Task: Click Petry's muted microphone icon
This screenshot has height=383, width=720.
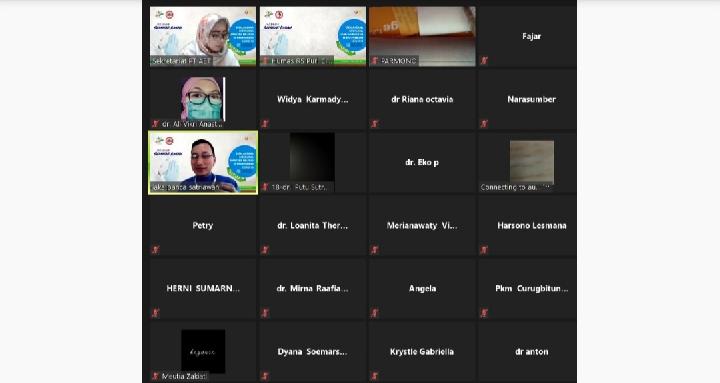Action: pyautogui.click(x=156, y=250)
